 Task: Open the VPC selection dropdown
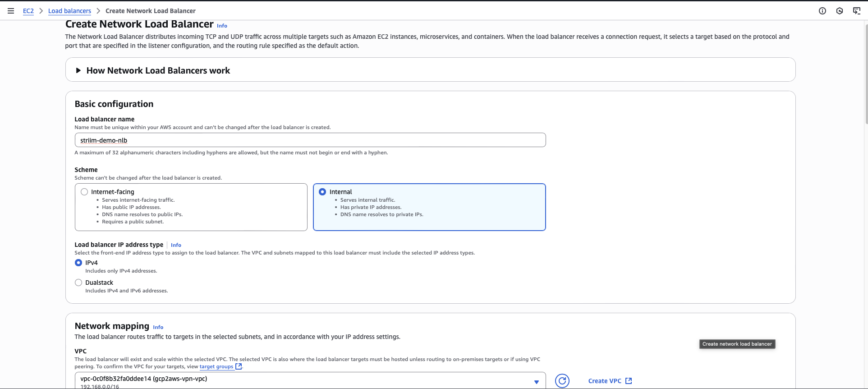click(536, 382)
